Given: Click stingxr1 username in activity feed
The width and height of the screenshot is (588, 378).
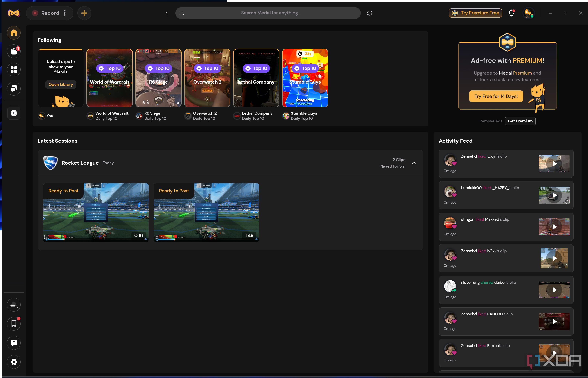Looking at the screenshot, I should pos(468,219).
